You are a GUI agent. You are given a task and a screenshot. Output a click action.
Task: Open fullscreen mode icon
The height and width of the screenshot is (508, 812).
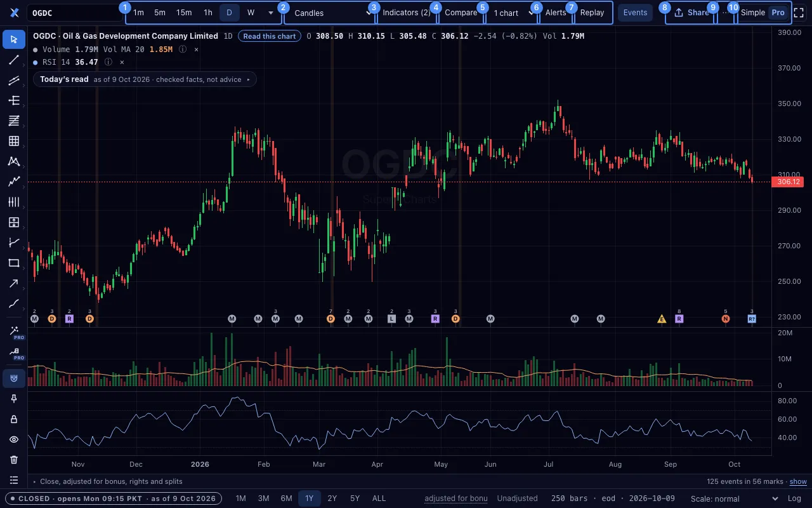coord(799,13)
